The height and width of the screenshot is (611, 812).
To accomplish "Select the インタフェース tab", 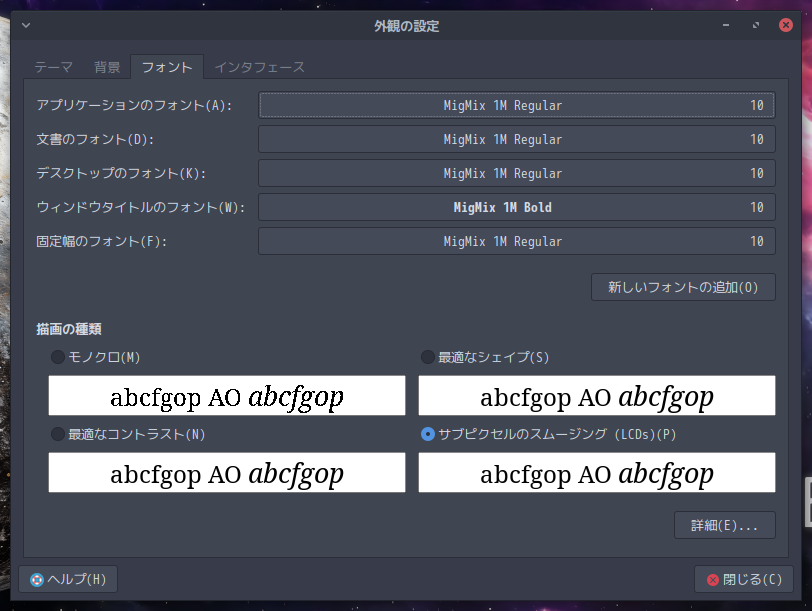I will tap(259, 67).
